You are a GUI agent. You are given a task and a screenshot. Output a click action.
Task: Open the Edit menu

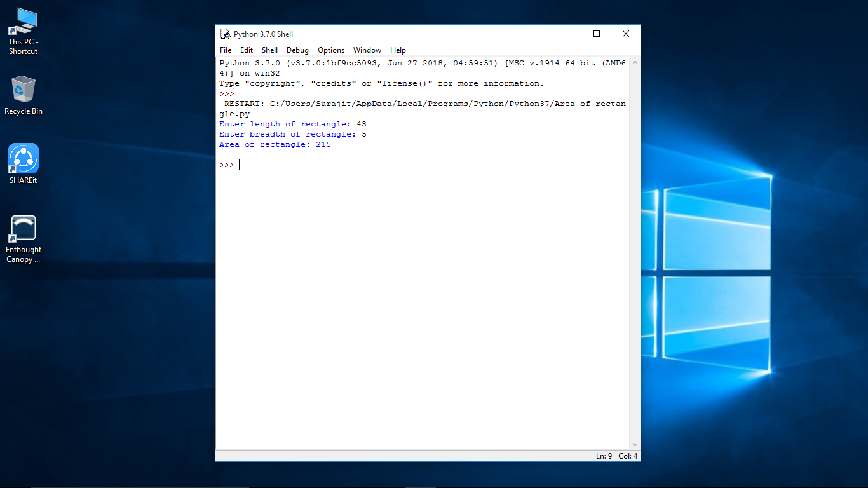coord(247,50)
